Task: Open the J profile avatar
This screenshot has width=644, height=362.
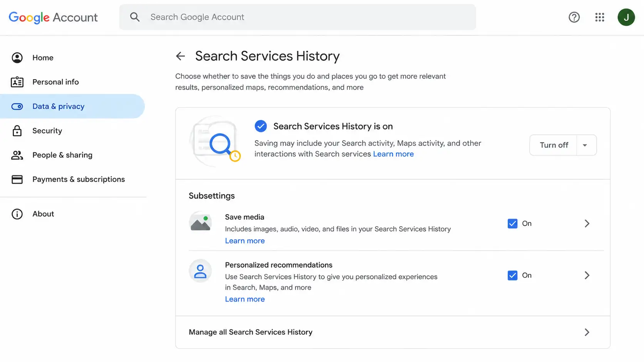Action: click(626, 17)
